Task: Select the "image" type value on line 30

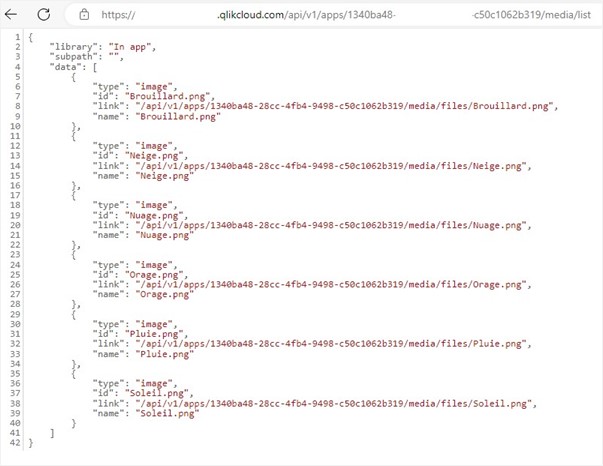Action: (x=154, y=324)
